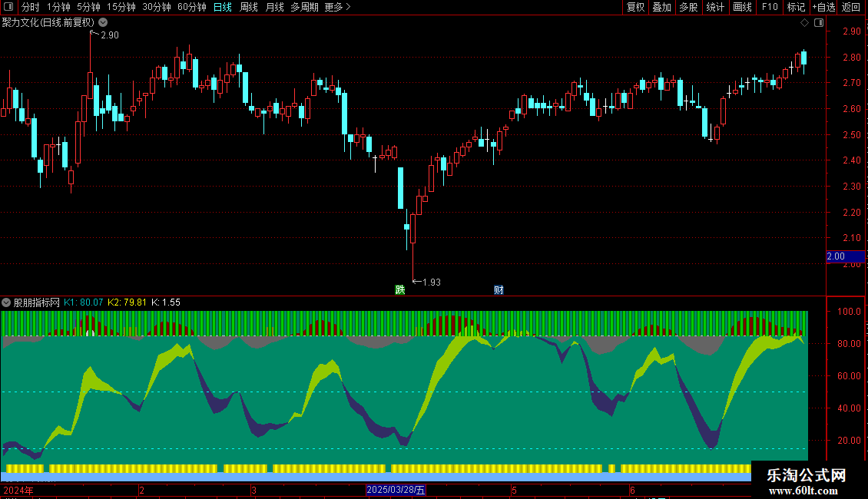
Task: Click the month 6 timeline label
Action: click(632, 490)
